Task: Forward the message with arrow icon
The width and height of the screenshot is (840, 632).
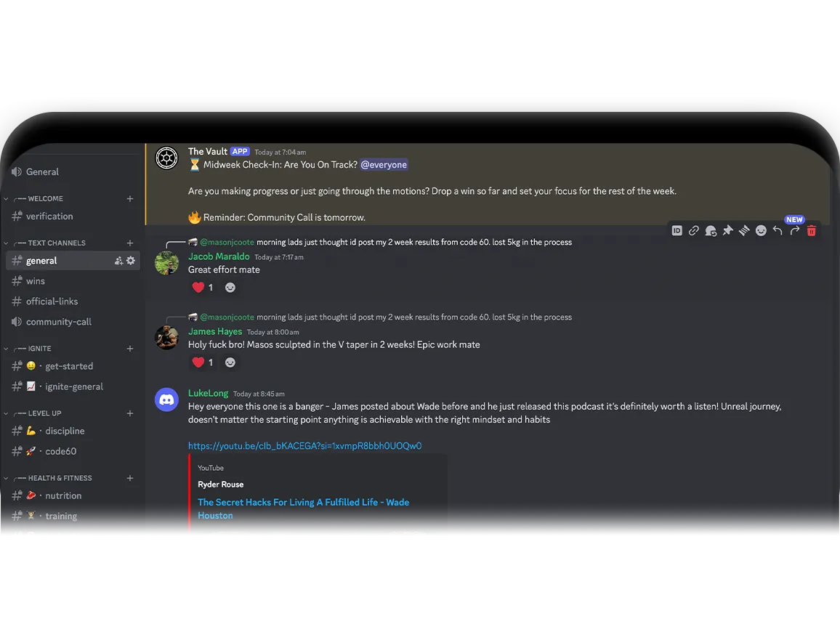Action: pyautogui.click(x=794, y=231)
